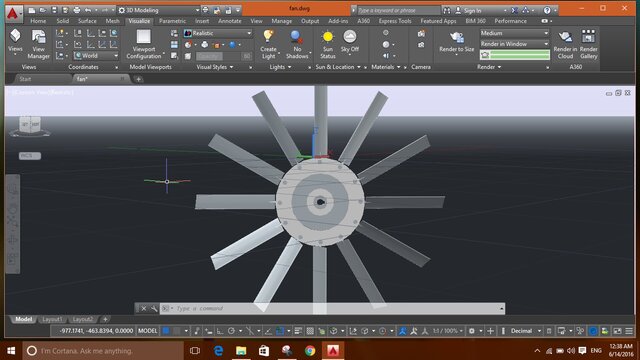Toggle Polar Tracking in status bar

(231, 331)
